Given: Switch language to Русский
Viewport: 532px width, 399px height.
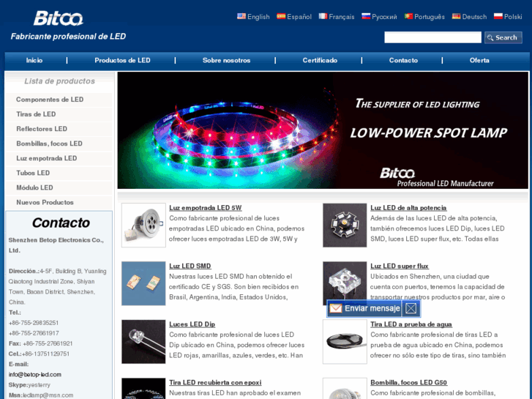Looking at the screenshot, I should coord(384,17).
